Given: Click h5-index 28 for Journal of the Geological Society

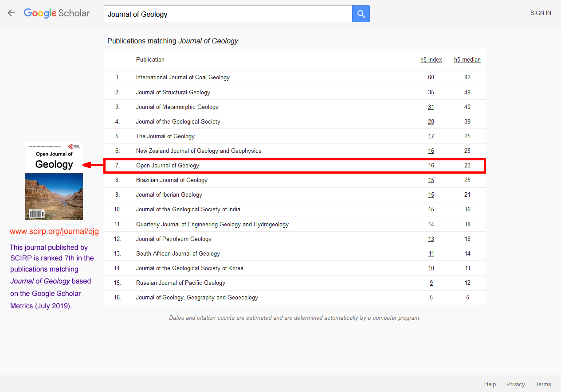Looking at the screenshot, I should click(431, 122).
